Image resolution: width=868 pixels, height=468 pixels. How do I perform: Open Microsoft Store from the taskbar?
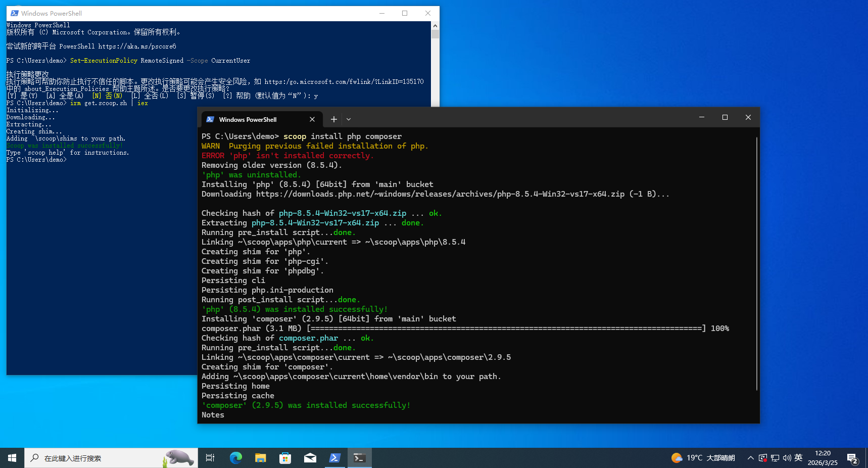pyautogui.click(x=285, y=458)
